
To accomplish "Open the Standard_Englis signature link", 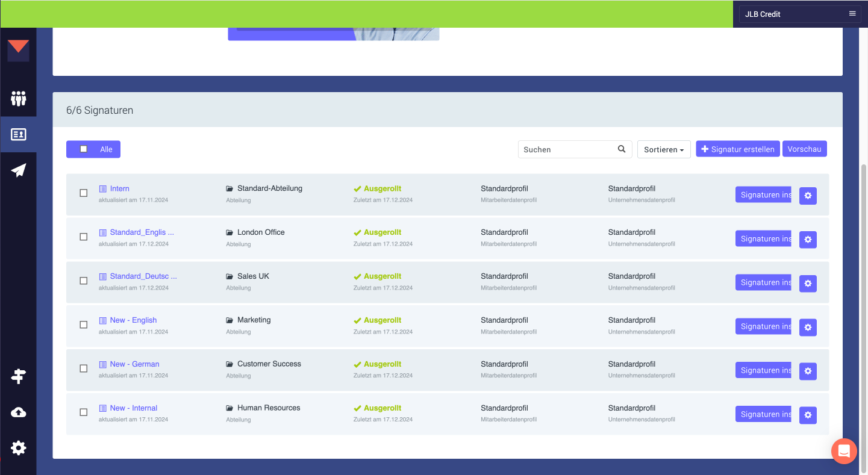I will click(x=142, y=232).
